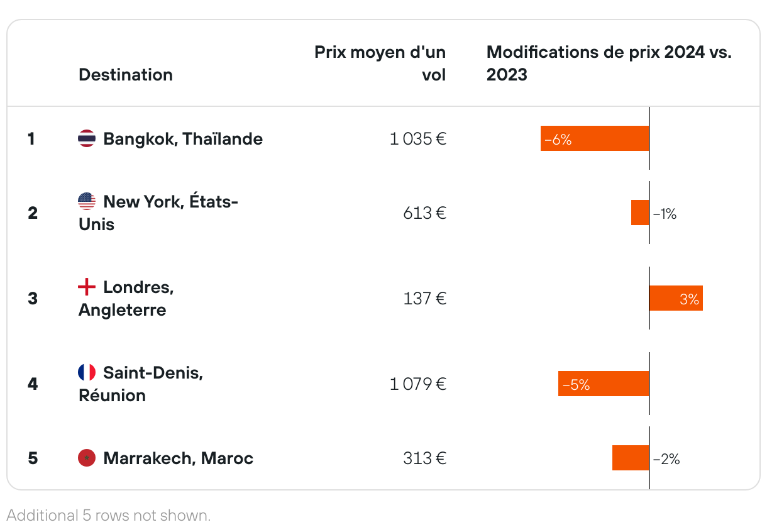Click the −5% bar for Saint-Denis

pyautogui.click(x=604, y=384)
